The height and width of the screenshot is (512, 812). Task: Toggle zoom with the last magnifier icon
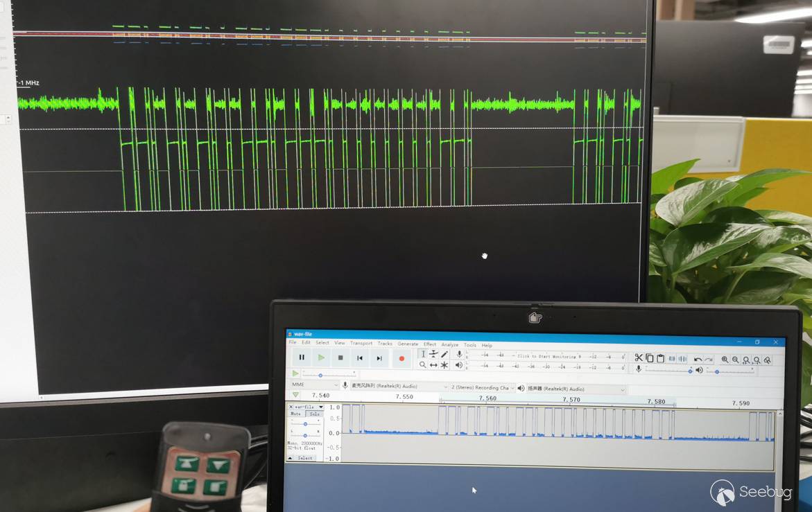pos(768,360)
